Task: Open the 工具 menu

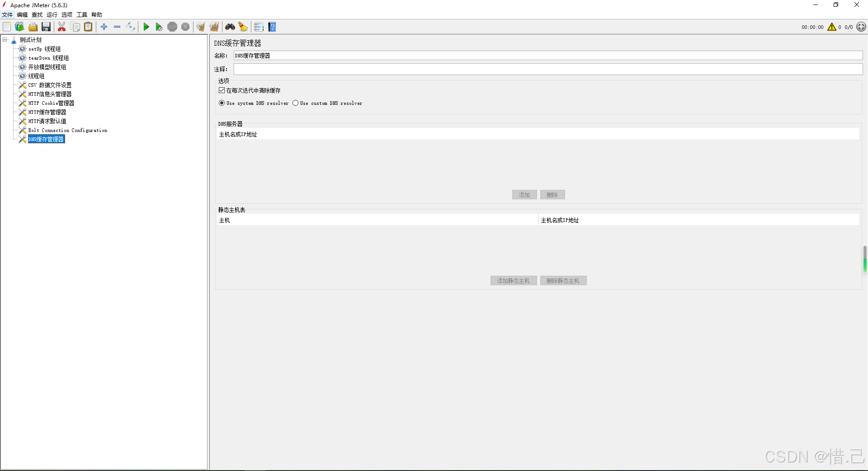Action: [x=82, y=15]
